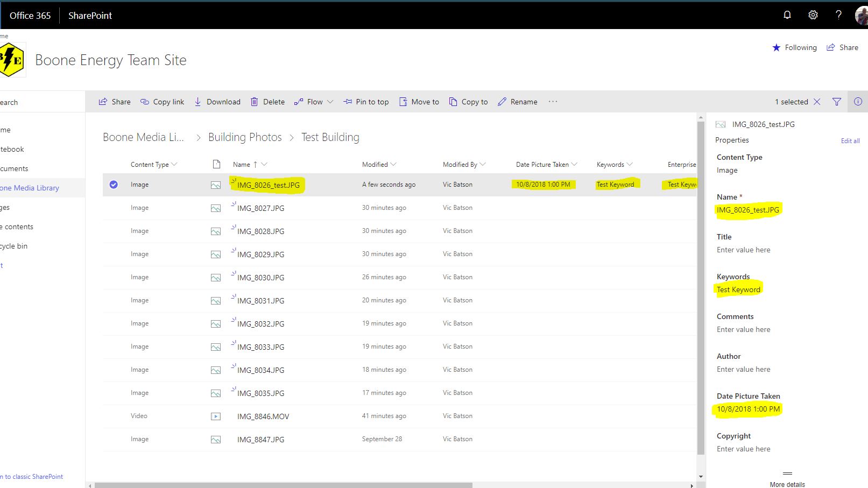The height and width of the screenshot is (488, 868).
Task: Click the Following star icon
Action: (776, 47)
